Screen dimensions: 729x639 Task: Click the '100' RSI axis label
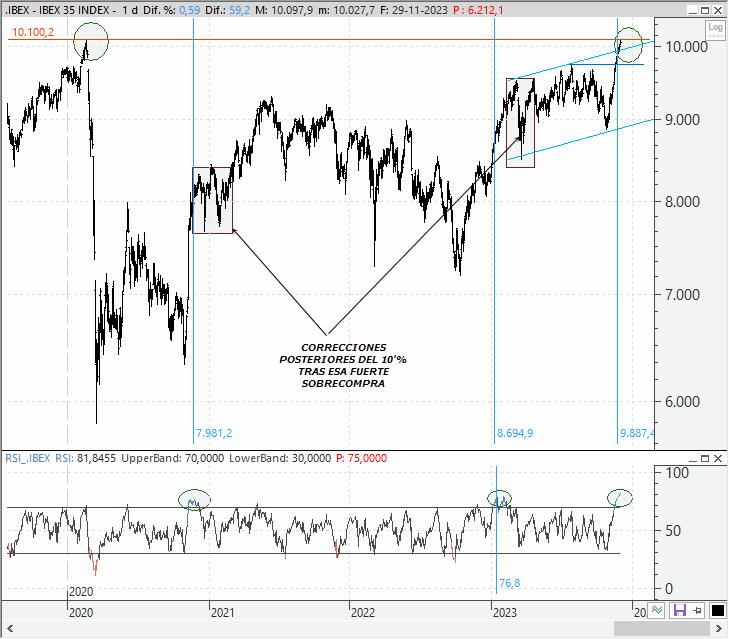(x=677, y=473)
